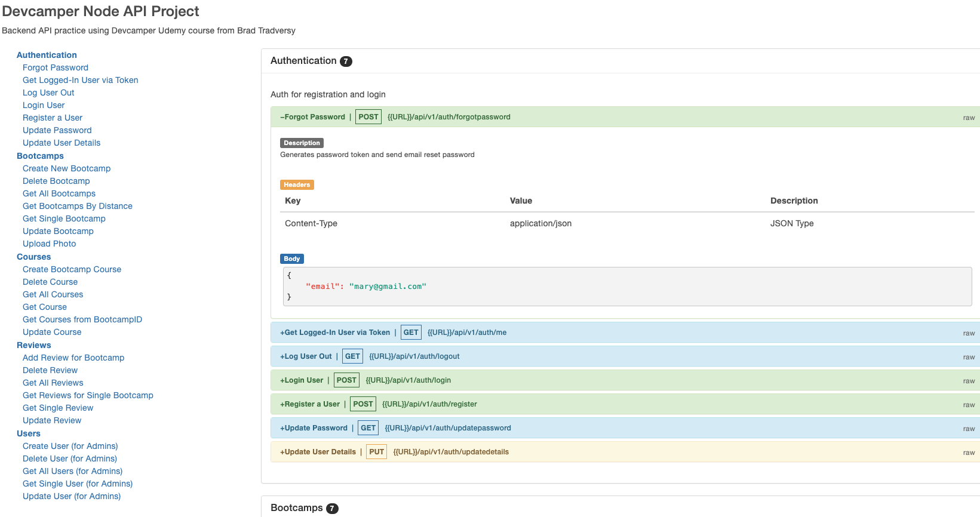Go to Authentication section in sidebar
The height and width of the screenshot is (517, 980).
coord(47,55)
